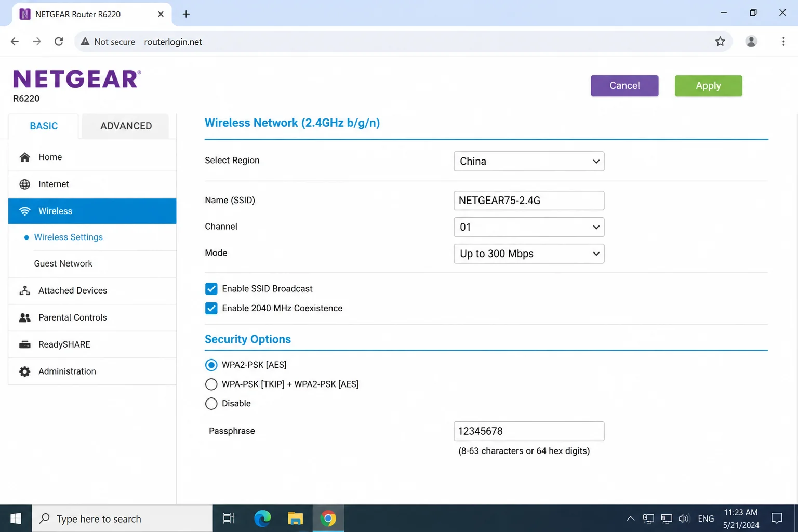
Task: Bookmark this page with star icon
Action: coord(720,42)
